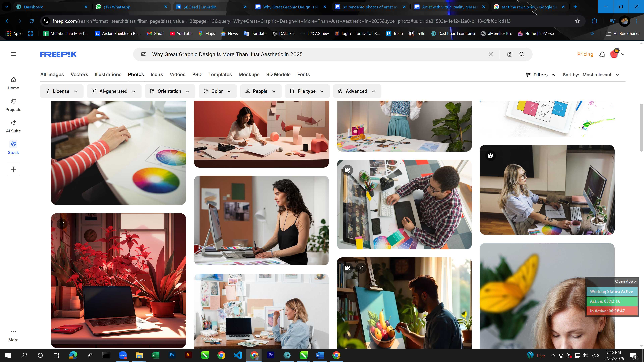Switch to All Images tab
The width and height of the screenshot is (644, 362).
[52, 74]
